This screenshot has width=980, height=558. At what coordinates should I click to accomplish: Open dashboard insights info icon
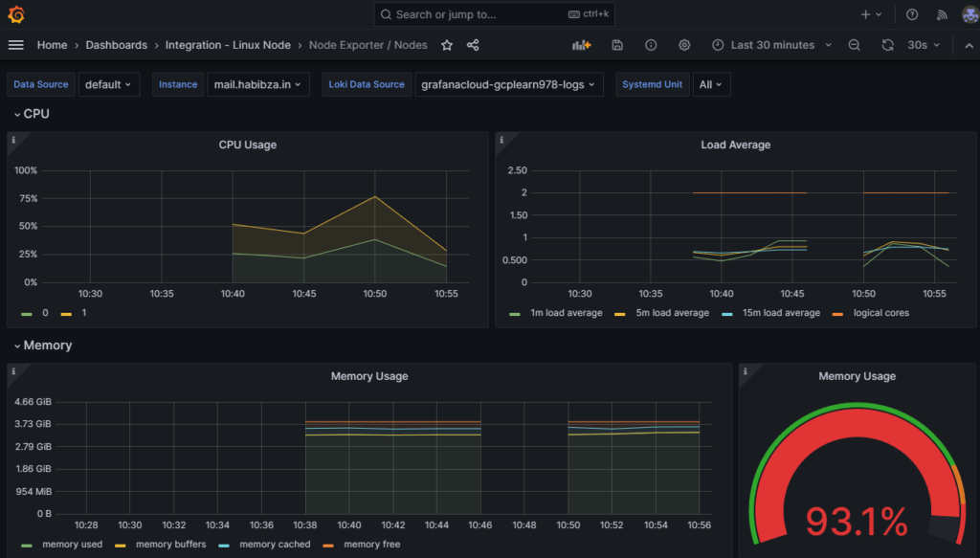(651, 45)
